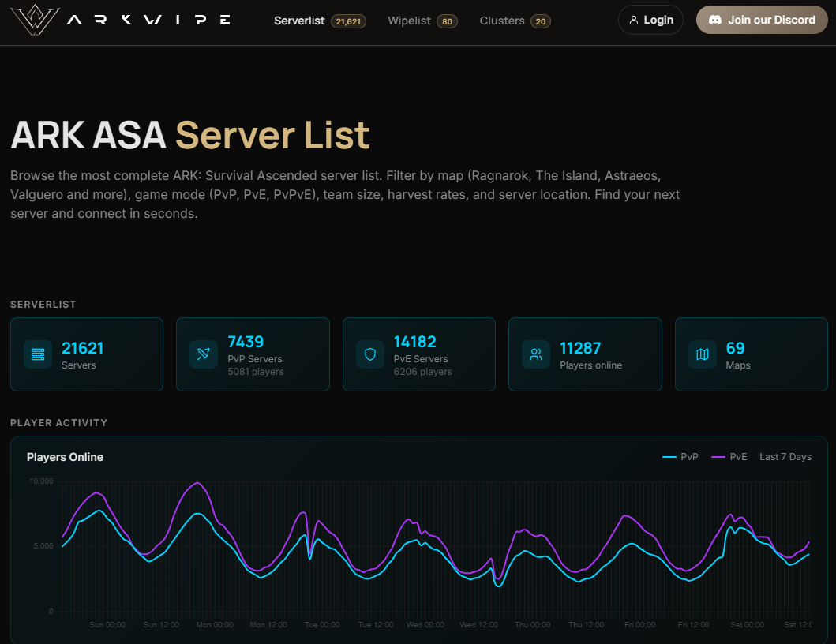Click the shield PvE Servers icon
This screenshot has width=836, height=644.
coord(370,354)
